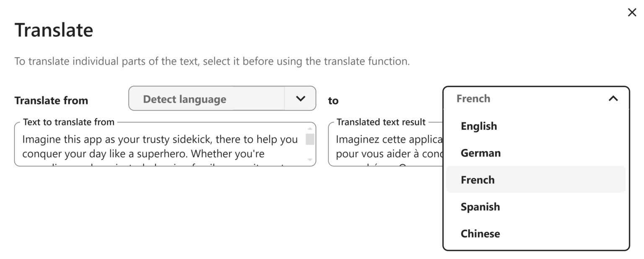
Task: Select the highlighted French entry in the list
Action: pos(478,179)
